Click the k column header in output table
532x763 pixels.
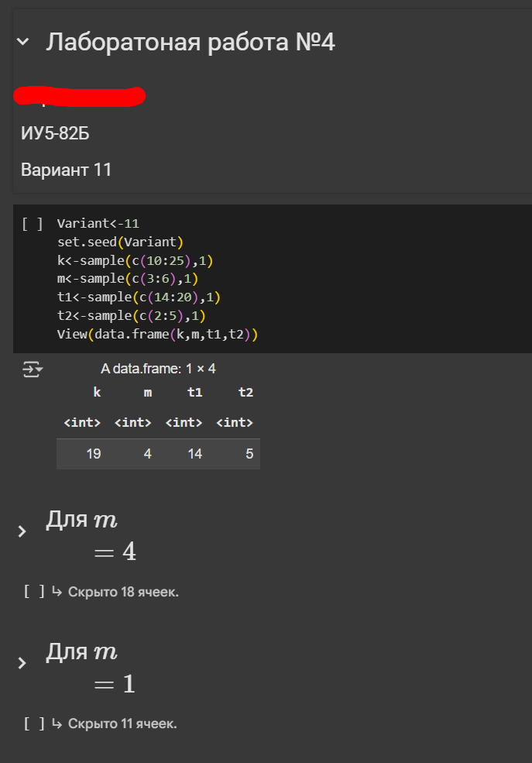pyautogui.click(x=97, y=393)
